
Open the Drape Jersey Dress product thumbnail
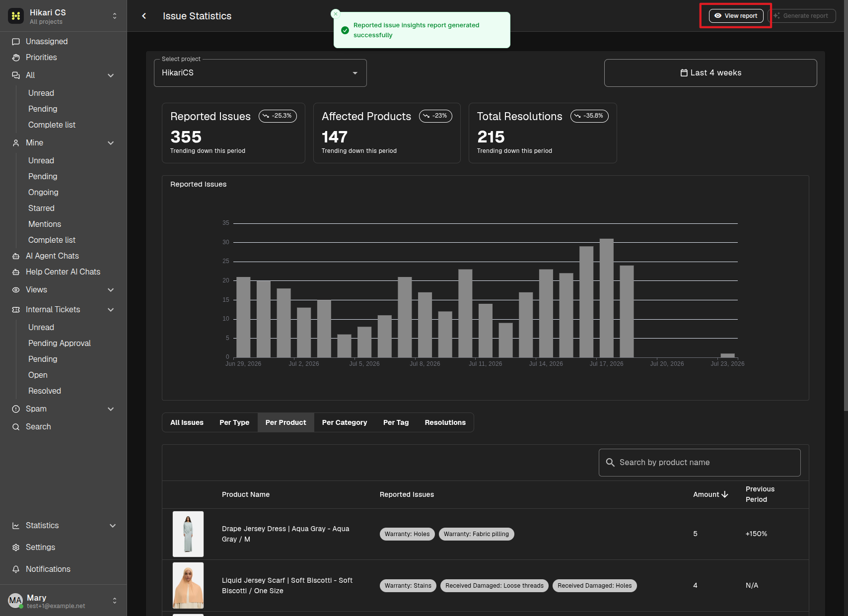pos(188,534)
